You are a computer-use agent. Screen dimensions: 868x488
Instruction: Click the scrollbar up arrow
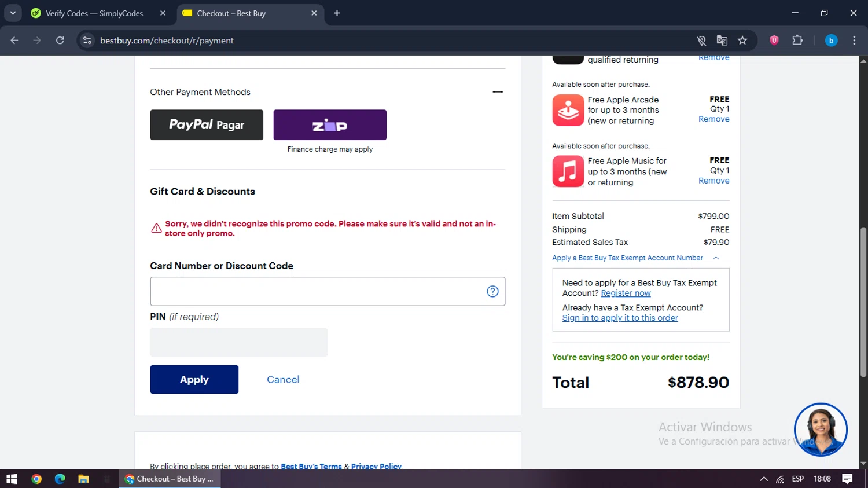(x=863, y=60)
